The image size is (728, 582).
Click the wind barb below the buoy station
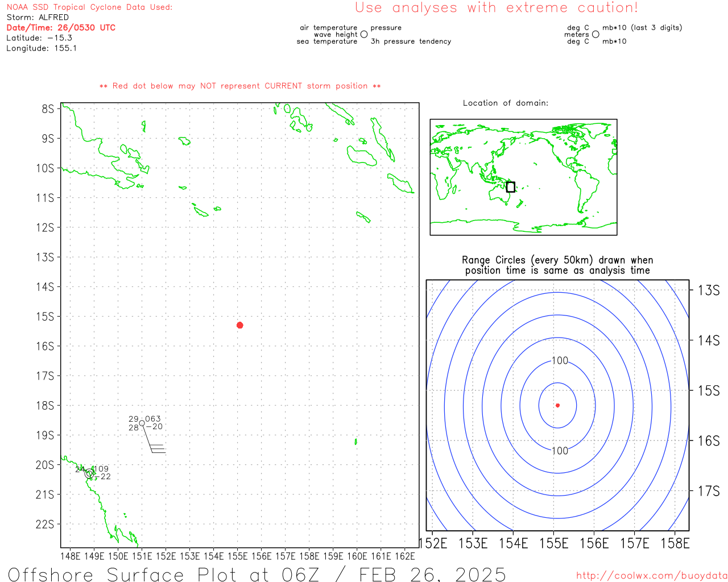click(x=154, y=439)
